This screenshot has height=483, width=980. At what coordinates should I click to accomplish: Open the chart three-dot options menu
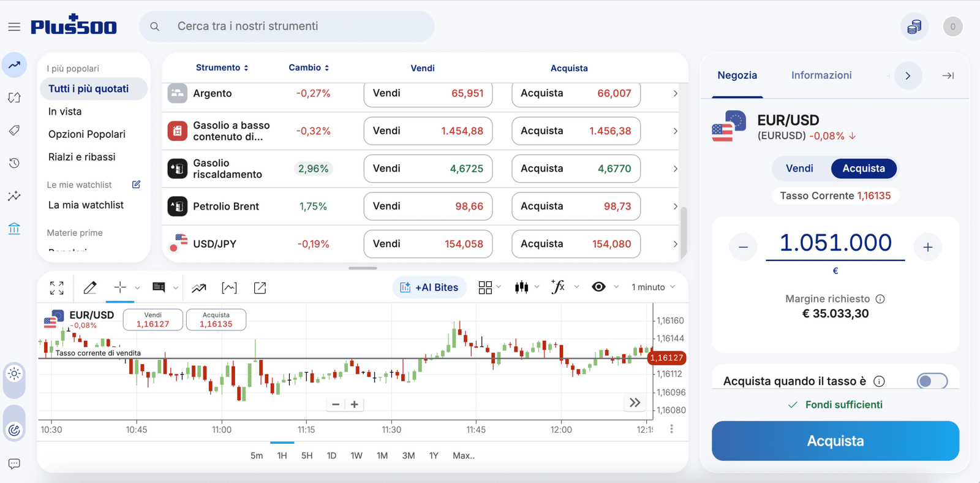(x=671, y=429)
